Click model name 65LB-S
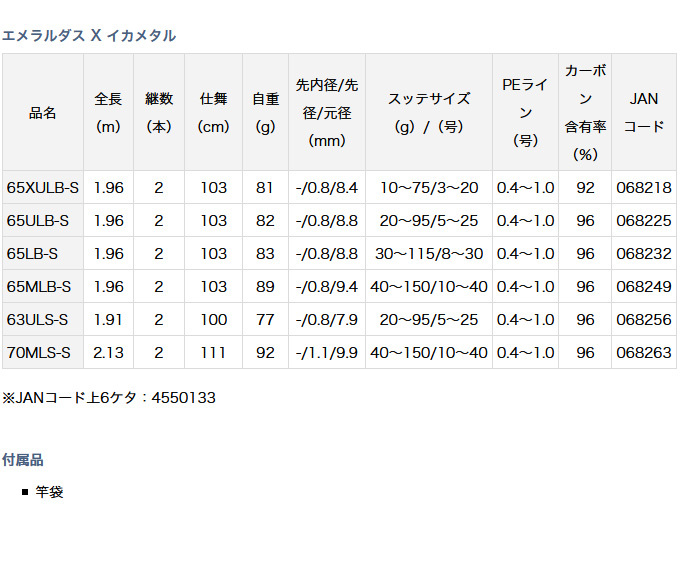The height and width of the screenshot is (572, 680). coord(32,254)
